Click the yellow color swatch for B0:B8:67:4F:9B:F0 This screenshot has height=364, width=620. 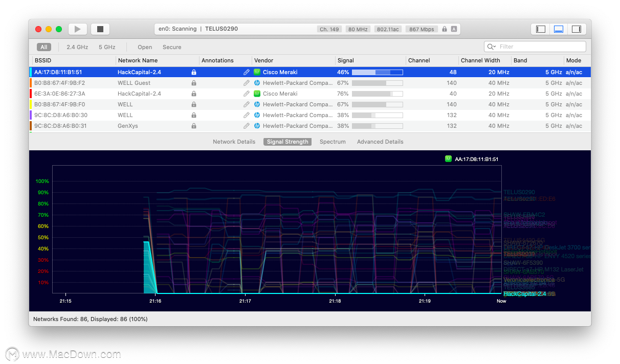coord(31,104)
